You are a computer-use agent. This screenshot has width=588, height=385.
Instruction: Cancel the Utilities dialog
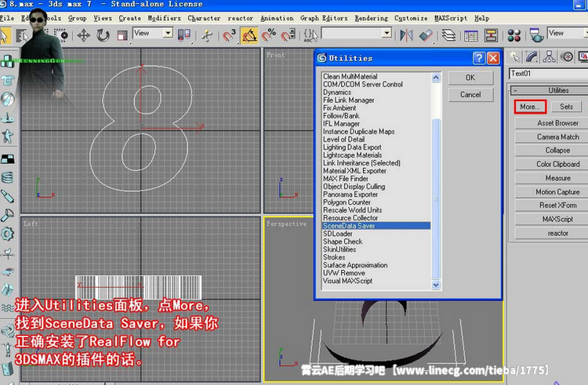point(470,94)
